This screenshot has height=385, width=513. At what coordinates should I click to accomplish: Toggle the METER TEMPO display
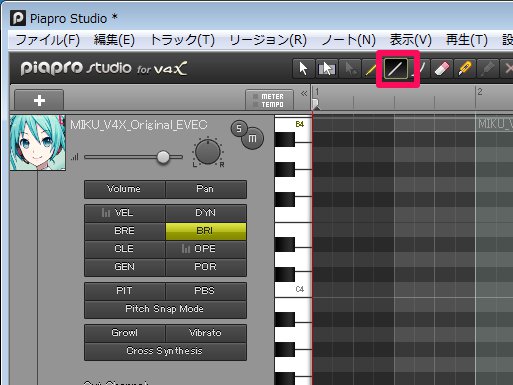pyautogui.click(x=269, y=100)
